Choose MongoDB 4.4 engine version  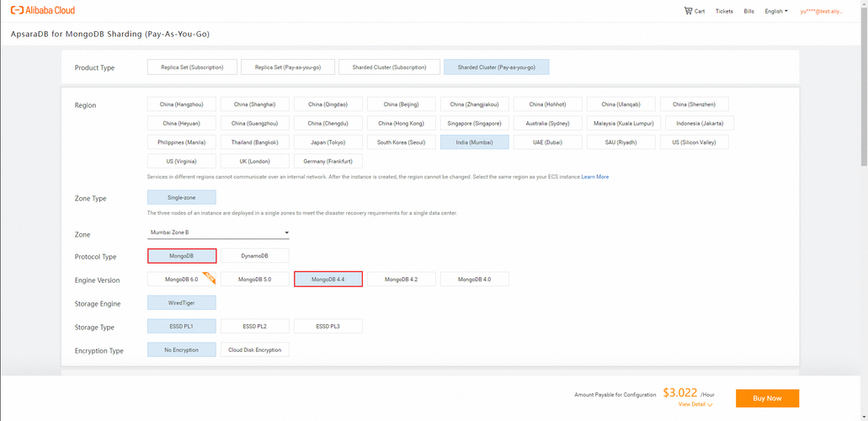pyautogui.click(x=327, y=280)
